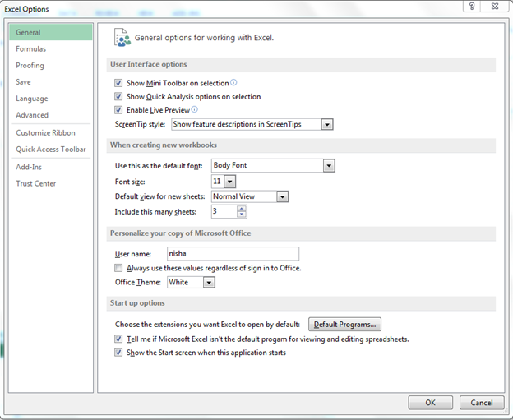
Task: Click the User name input field
Action: [233, 253]
